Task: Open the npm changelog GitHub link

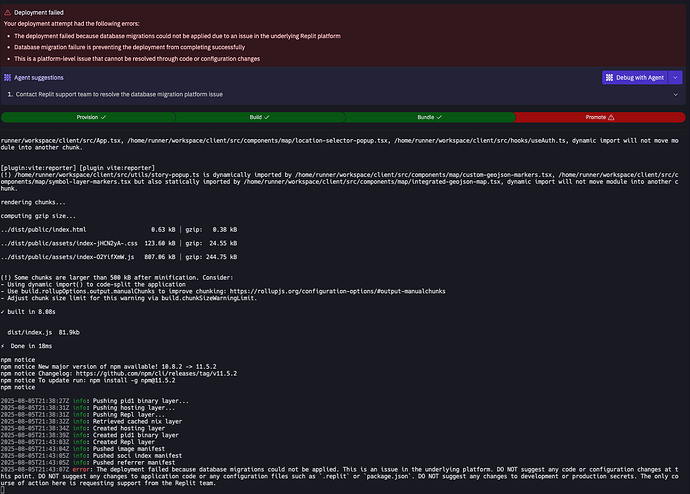Action: [156, 373]
